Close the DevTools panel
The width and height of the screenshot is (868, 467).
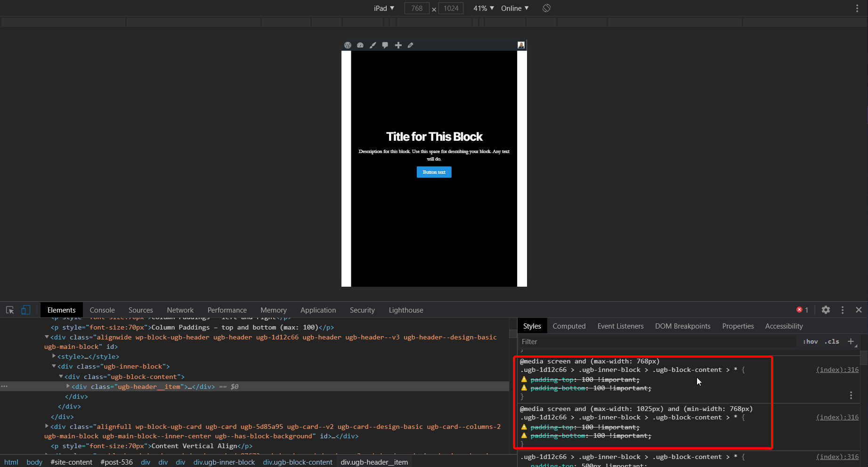(859, 310)
